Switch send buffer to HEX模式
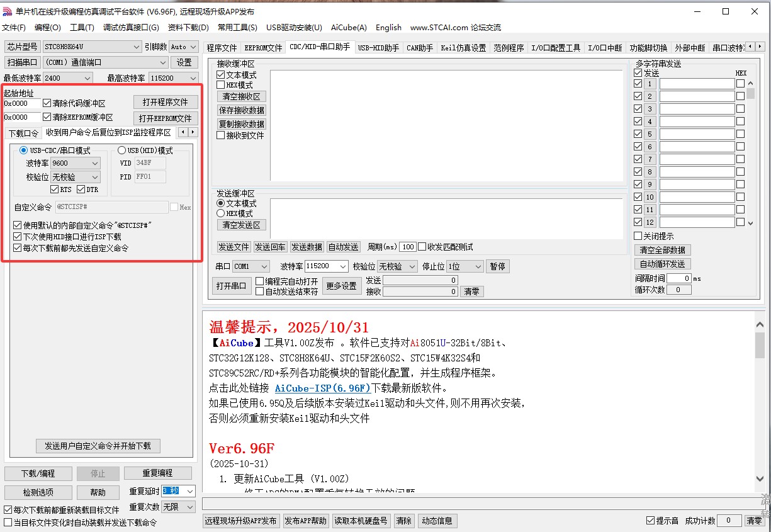This screenshot has width=771, height=532. pos(220,213)
